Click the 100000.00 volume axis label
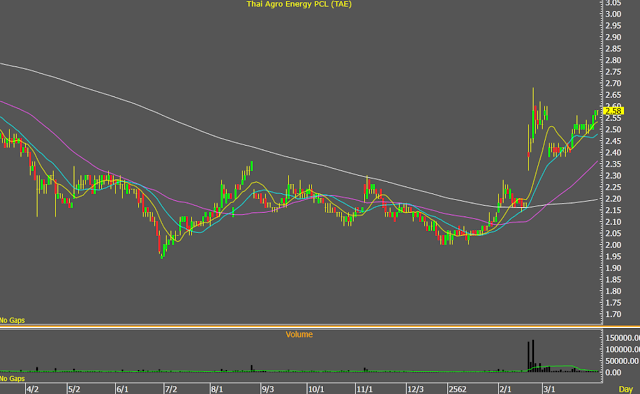Viewport: 640px width, 394px height. (x=622, y=349)
